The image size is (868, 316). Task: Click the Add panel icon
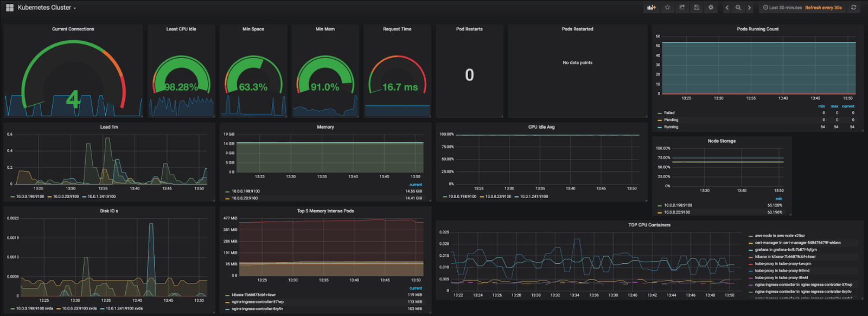pos(652,8)
